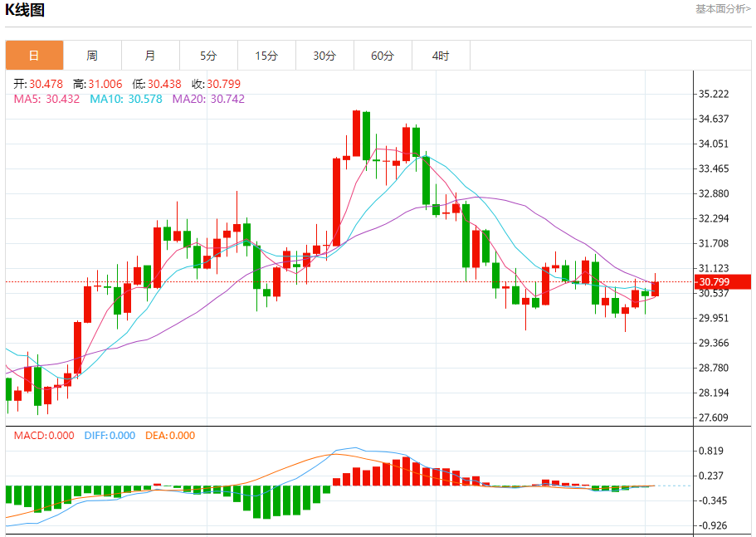Image resolution: width=756 pixels, height=537 pixels.
Task: Click the 高:31.006 high price value
Action: pyautogui.click(x=98, y=84)
